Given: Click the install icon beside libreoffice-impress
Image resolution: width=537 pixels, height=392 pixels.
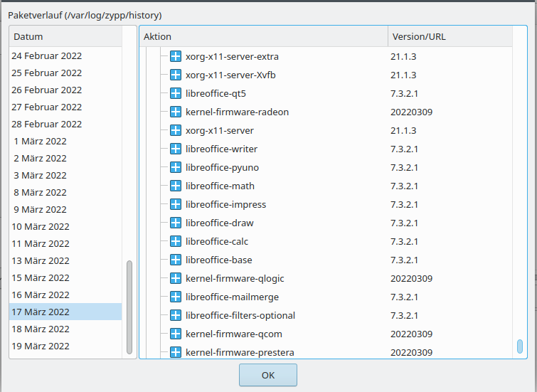Looking at the screenshot, I should click(x=176, y=204).
